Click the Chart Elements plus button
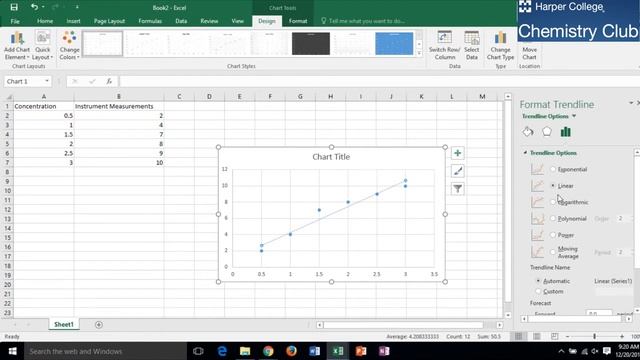640x360 pixels. pyautogui.click(x=458, y=153)
